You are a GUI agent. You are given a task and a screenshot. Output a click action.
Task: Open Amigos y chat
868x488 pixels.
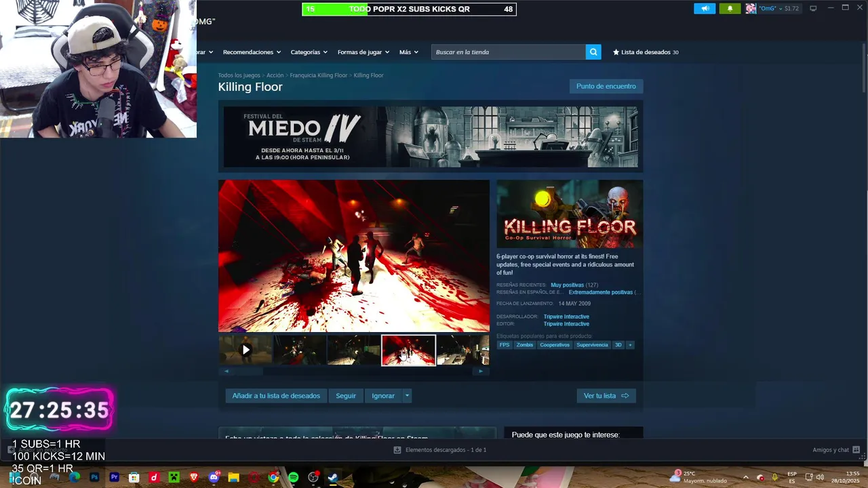point(836,450)
